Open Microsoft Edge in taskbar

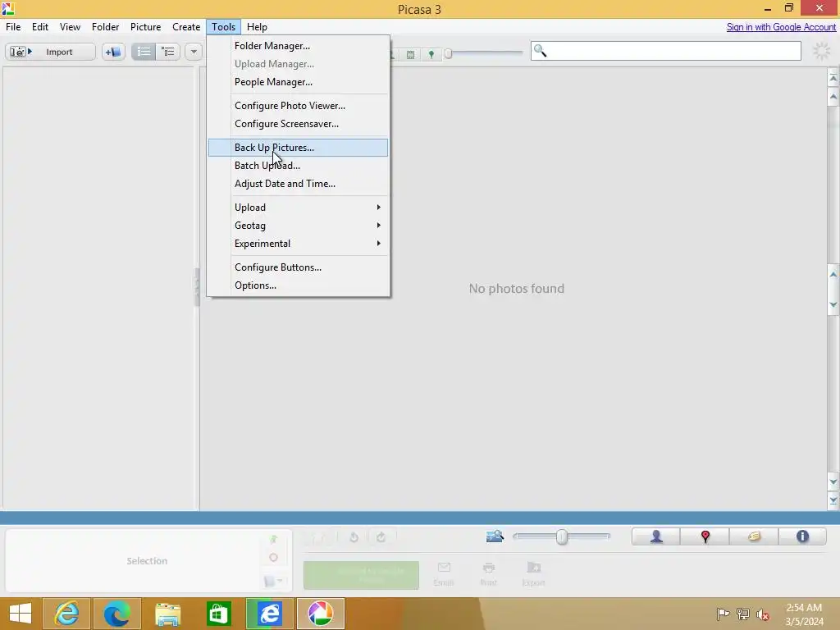116,614
